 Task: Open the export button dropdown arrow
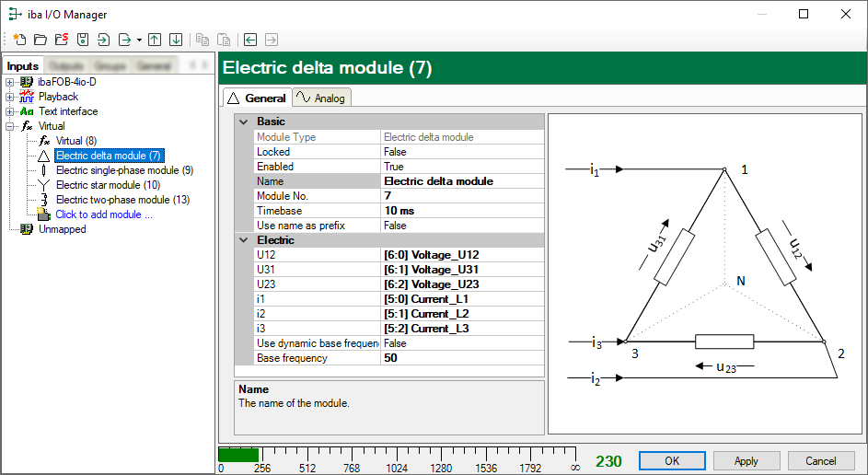tap(138, 40)
